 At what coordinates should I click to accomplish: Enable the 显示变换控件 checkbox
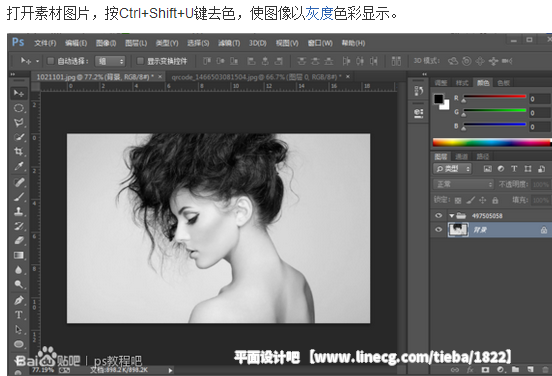coord(140,61)
